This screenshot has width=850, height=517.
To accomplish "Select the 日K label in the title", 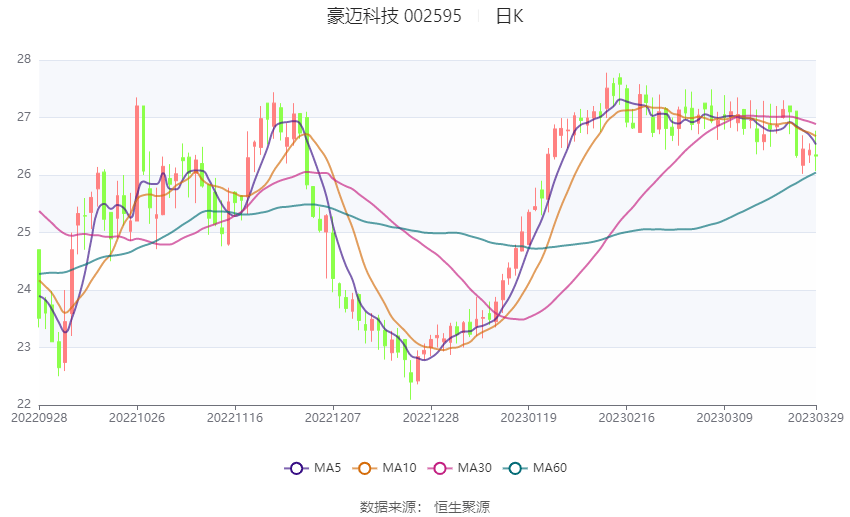I will click(509, 17).
